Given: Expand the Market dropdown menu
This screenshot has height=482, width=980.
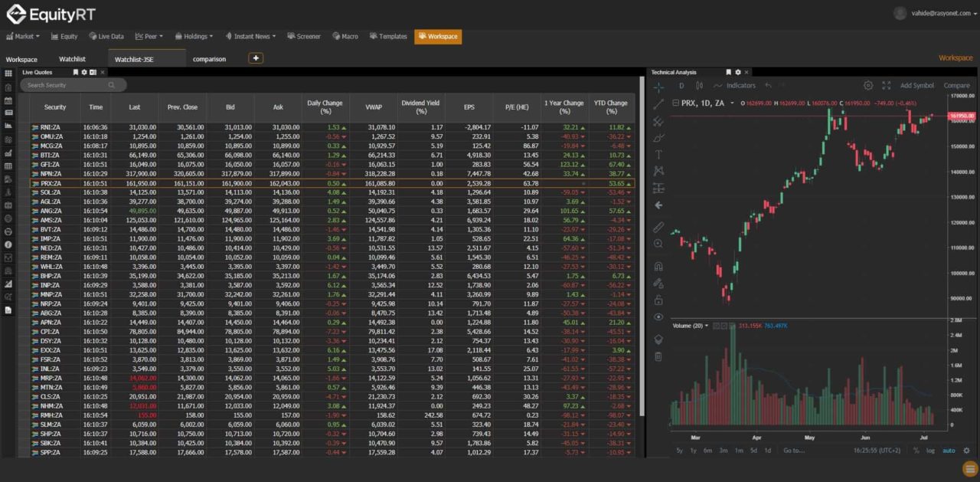Looking at the screenshot, I should click(x=23, y=36).
